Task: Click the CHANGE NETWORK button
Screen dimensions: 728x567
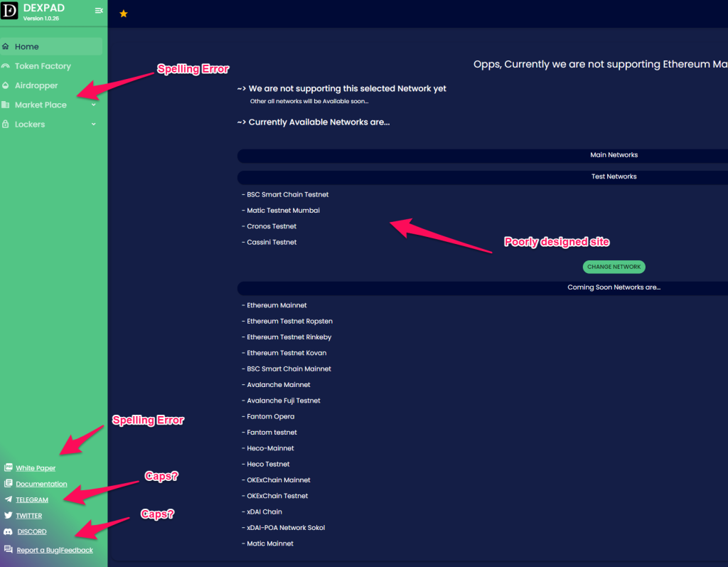Action: (x=614, y=267)
